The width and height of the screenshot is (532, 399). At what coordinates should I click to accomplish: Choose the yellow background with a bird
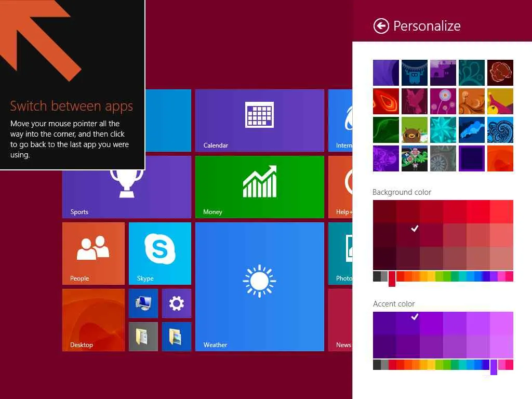500,101
